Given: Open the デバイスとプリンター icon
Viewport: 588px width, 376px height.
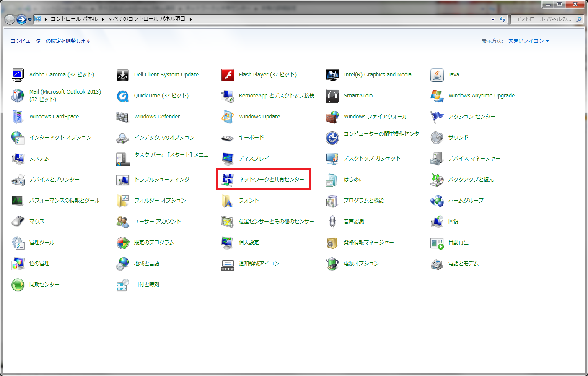Looking at the screenshot, I should [x=18, y=180].
